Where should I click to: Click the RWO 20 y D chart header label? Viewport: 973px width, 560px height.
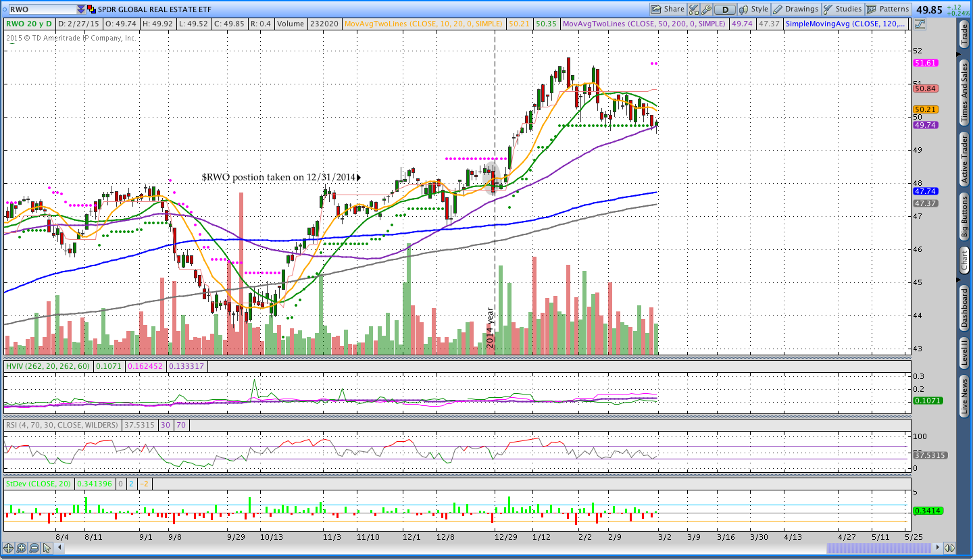pos(29,24)
